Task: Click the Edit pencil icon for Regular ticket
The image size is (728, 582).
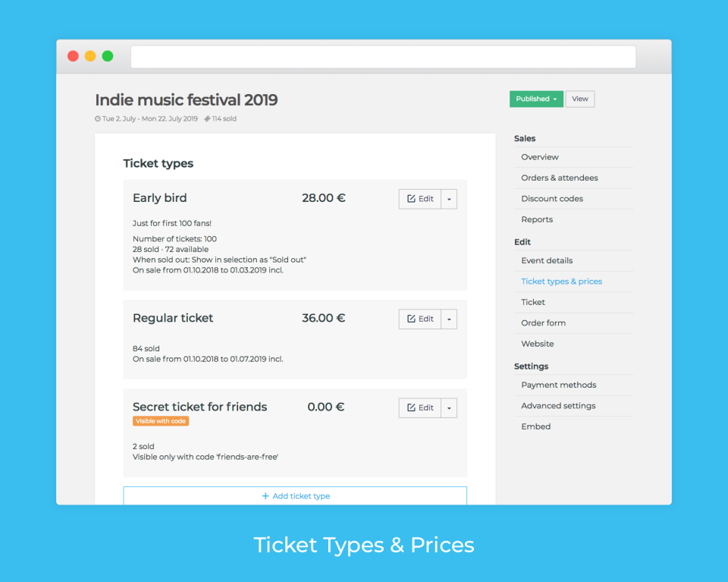Action: (413, 319)
